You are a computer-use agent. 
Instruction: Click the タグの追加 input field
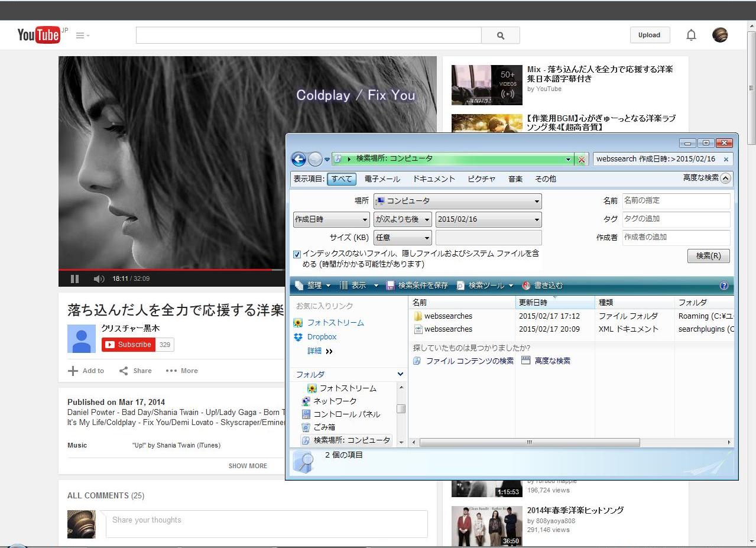[x=676, y=219]
